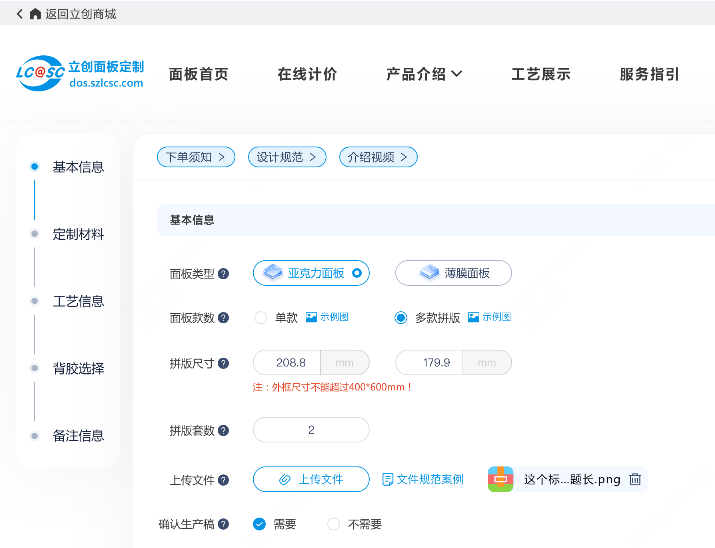Open the 下单须知 chevron link

tap(196, 157)
